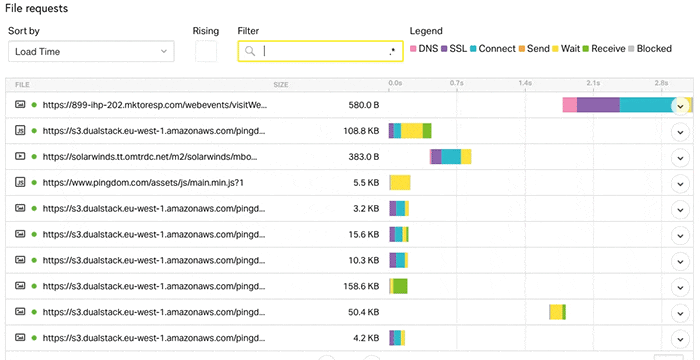Expand details of the solarwinds omtrdc request
This screenshot has width=700, height=360.
pos(680,158)
